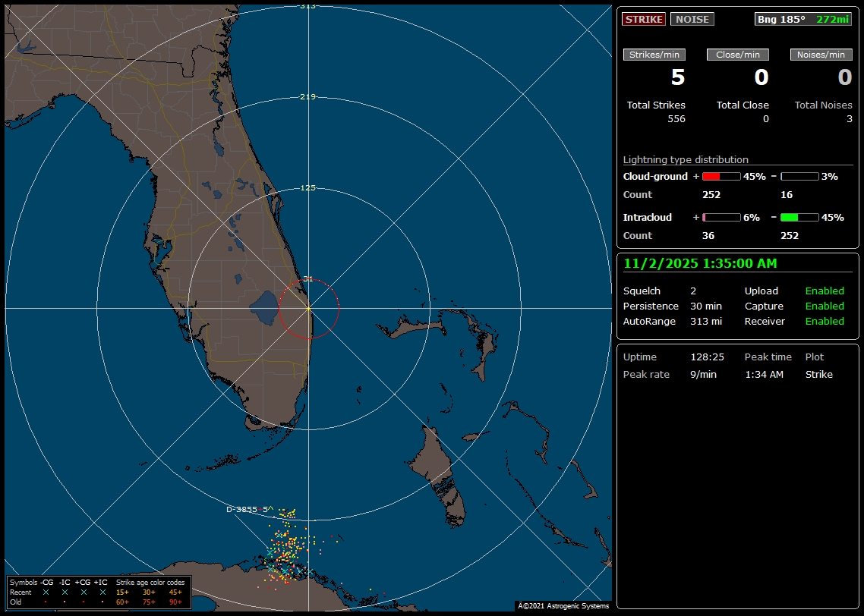Select the Strikes/min label button
864x616 pixels.
click(x=654, y=55)
